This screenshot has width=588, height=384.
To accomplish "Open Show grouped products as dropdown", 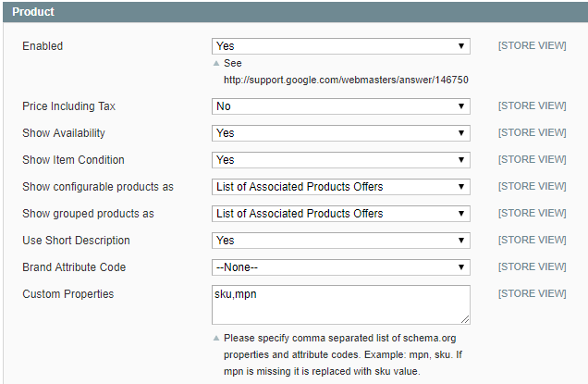I will pos(340,214).
